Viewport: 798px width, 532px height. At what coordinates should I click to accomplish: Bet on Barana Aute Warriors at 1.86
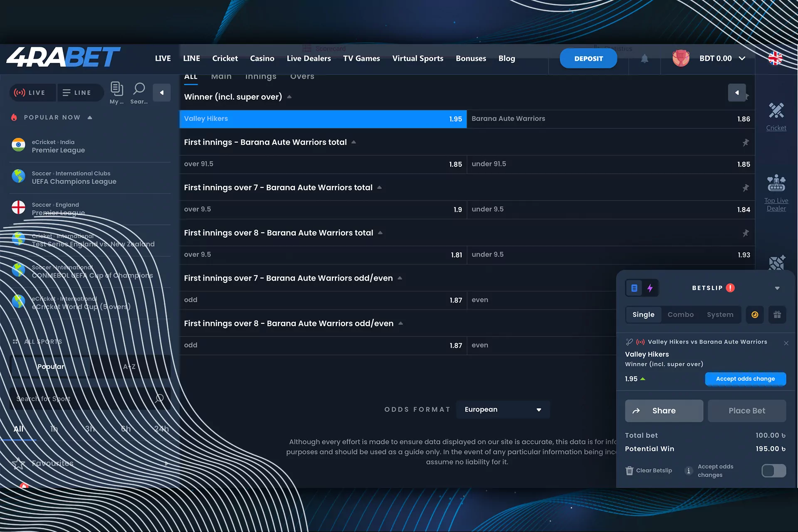coord(611,119)
